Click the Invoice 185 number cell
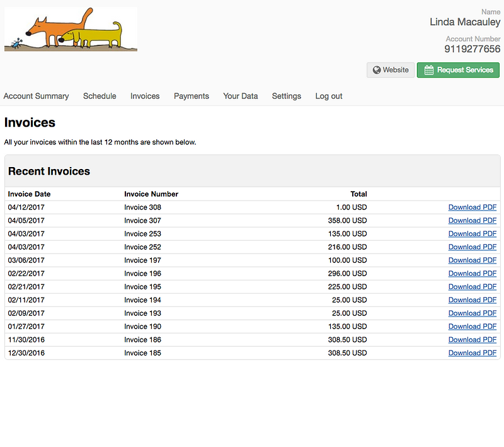 [143, 353]
